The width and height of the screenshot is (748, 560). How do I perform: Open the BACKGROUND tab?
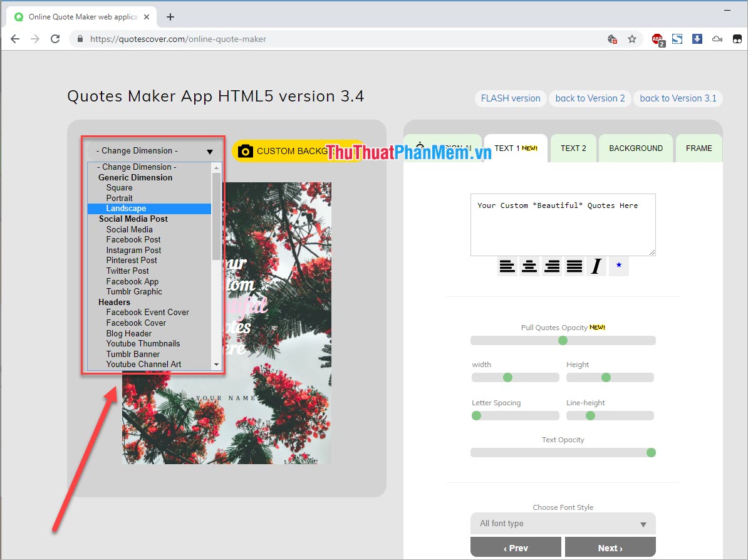pyautogui.click(x=635, y=148)
